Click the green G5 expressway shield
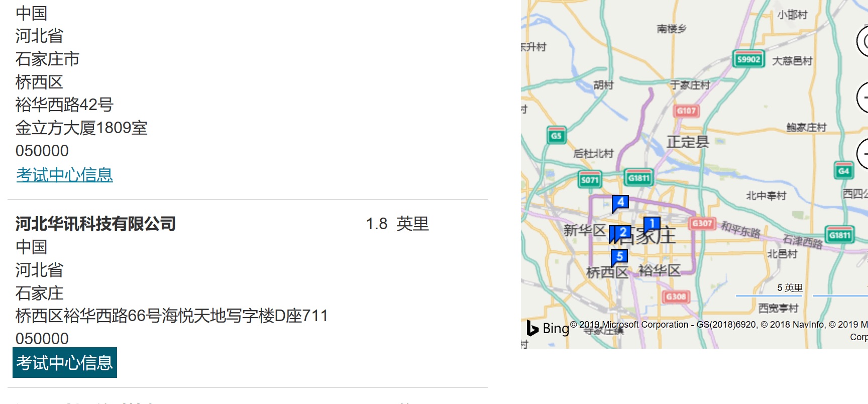868x404 pixels. tap(556, 136)
